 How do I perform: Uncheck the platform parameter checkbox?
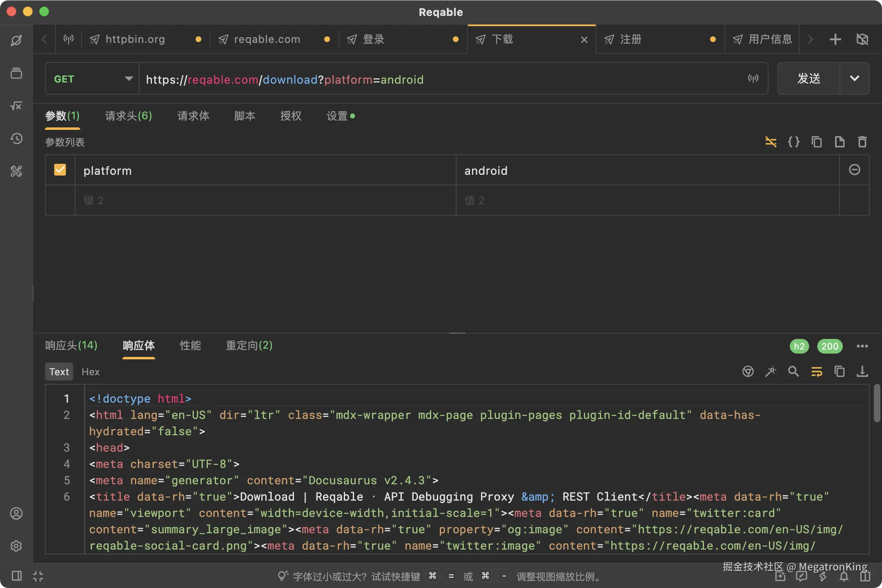coord(60,170)
